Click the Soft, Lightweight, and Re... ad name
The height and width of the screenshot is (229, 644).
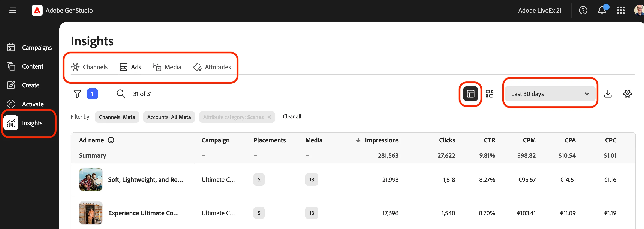(145, 179)
